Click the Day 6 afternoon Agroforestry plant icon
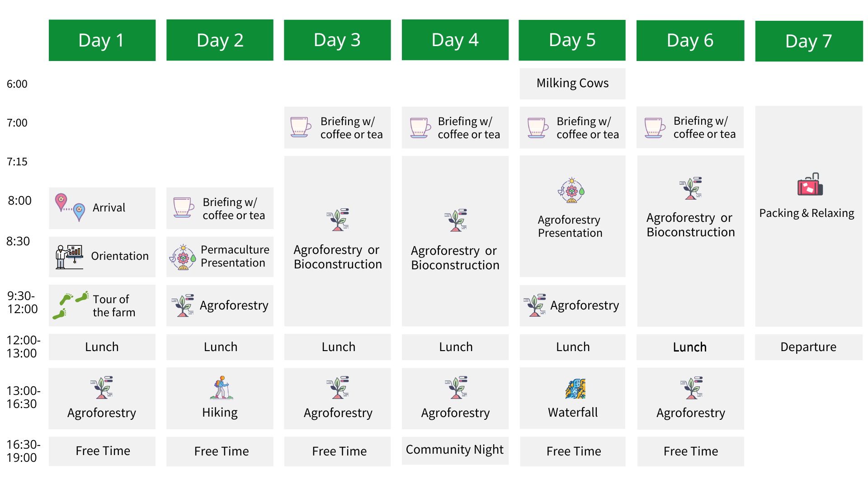This screenshot has width=868, height=488. tap(691, 388)
